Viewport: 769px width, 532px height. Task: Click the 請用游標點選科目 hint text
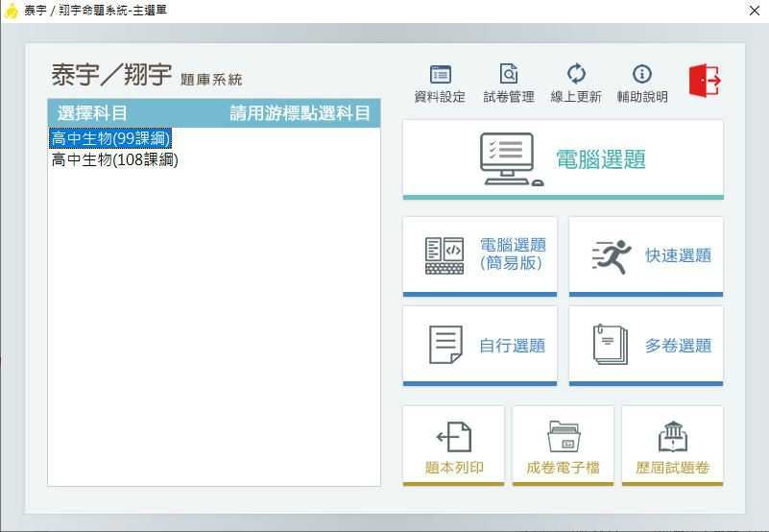[x=300, y=113]
